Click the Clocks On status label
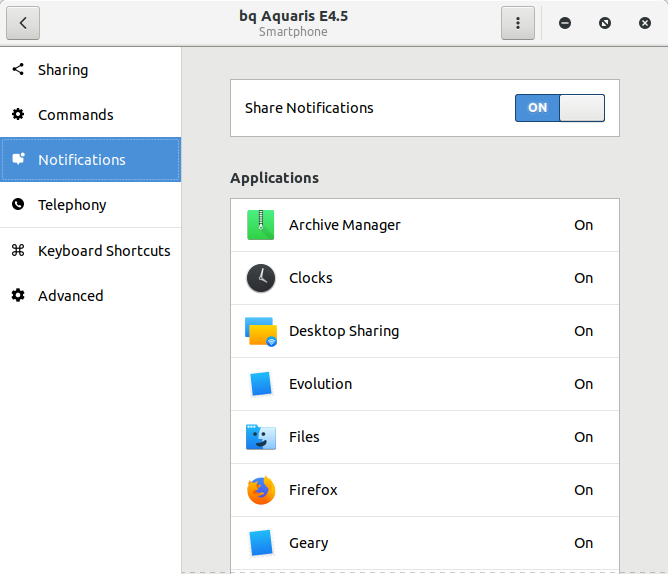Screen dimensions: 668x574 583,278
